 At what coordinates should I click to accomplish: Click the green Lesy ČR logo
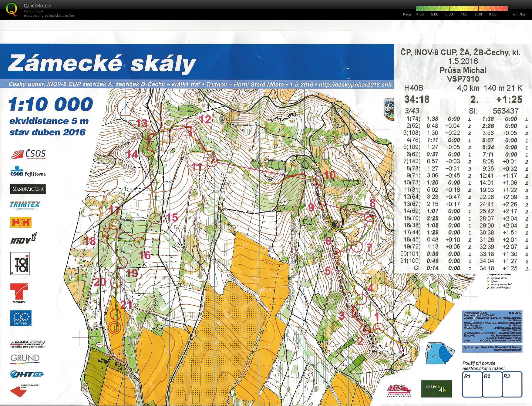point(436,388)
